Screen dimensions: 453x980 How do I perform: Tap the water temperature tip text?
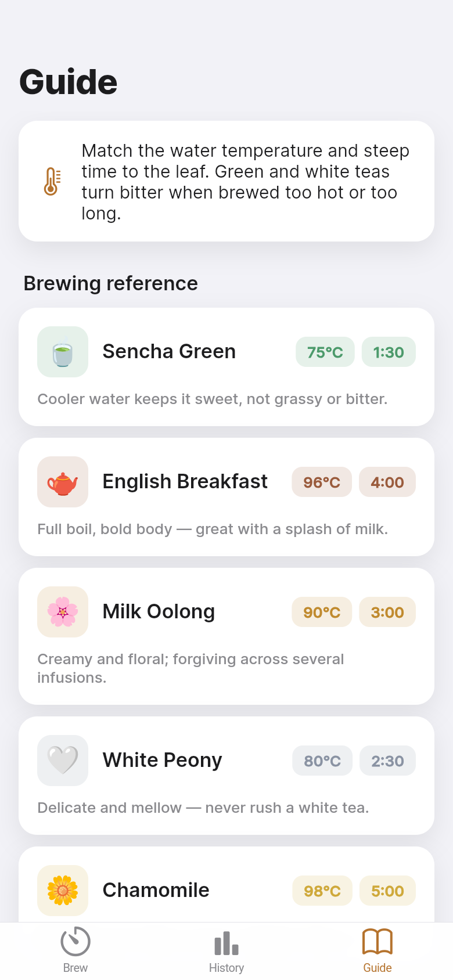246,182
